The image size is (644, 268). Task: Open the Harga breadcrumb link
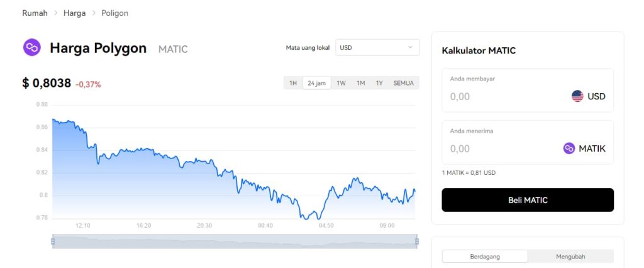click(x=74, y=13)
